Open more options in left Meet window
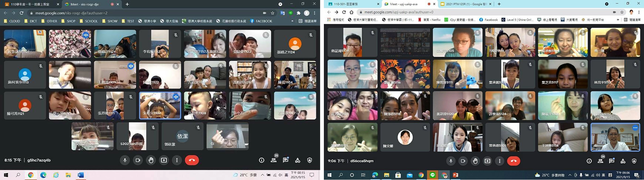 [177, 160]
